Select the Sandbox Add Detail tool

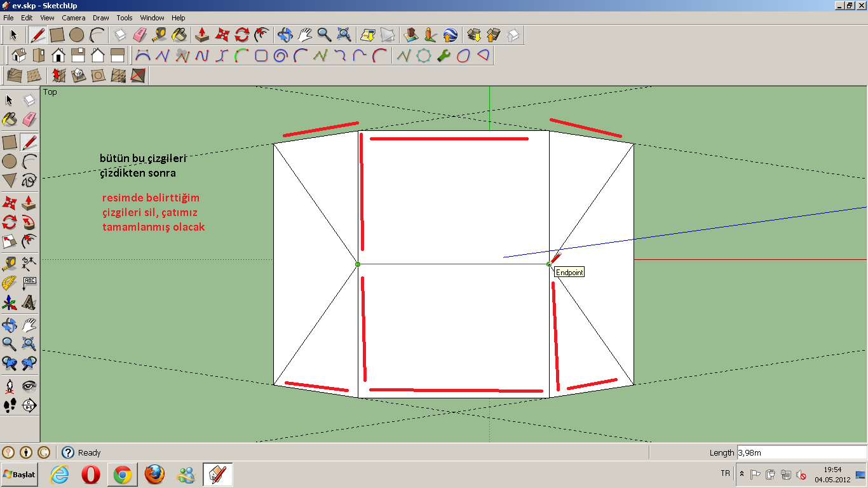(x=118, y=76)
